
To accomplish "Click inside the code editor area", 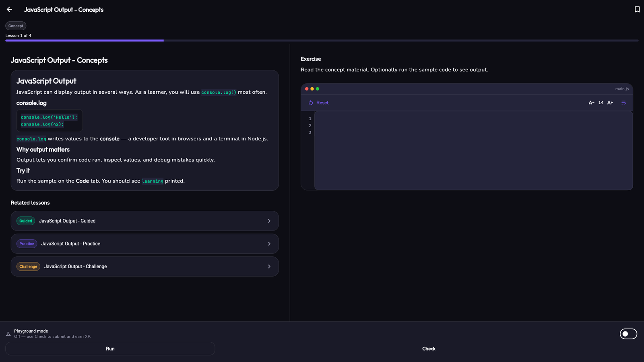I will coord(473,150).
